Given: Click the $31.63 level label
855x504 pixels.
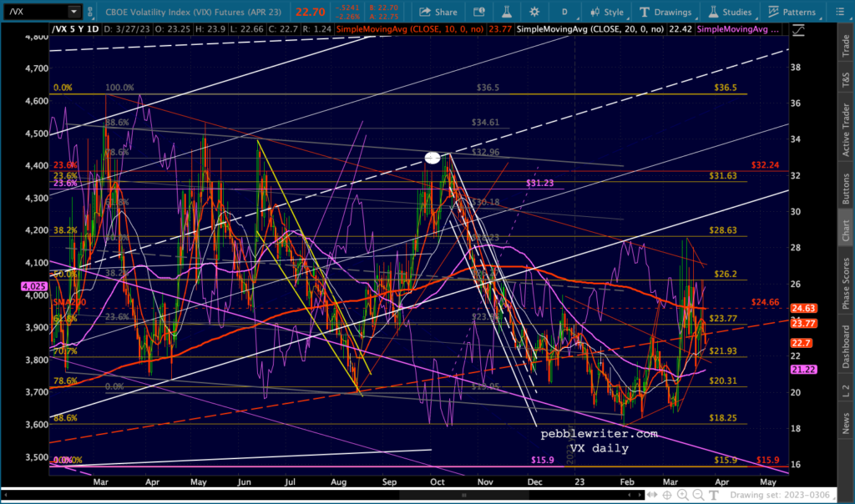Looking at the screenshot, I should [x=722, y=175].
